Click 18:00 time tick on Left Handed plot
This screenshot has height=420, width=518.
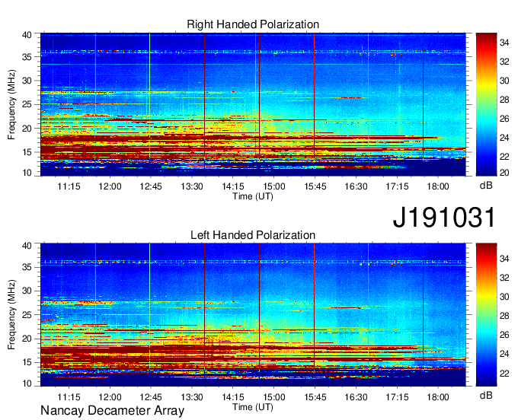pos(438,397)
